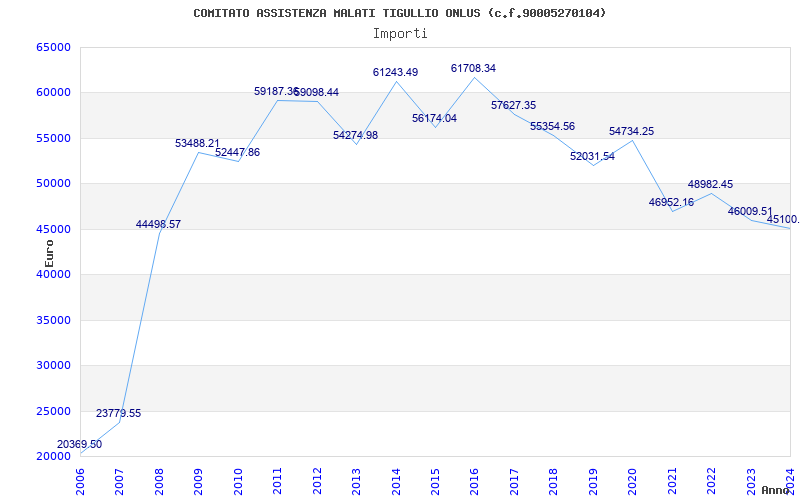Viewport: 800px width, 500px height.
Task: Click the 65000 y-axis tick
Action: coord(53,47)
